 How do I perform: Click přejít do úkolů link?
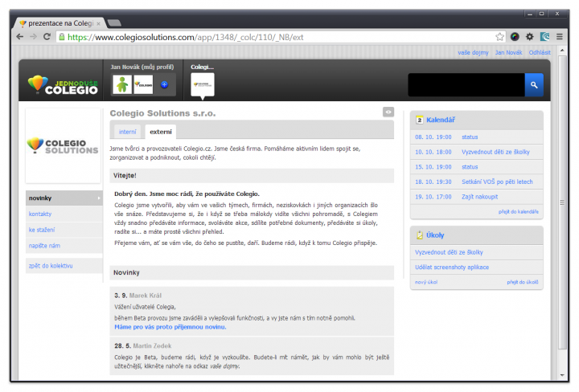coord(523,282)
